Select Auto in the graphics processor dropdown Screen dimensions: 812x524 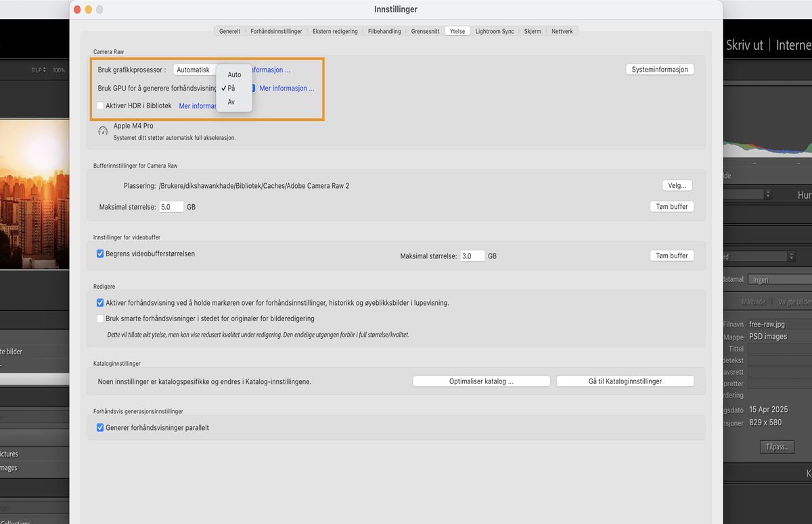(233, 74)
